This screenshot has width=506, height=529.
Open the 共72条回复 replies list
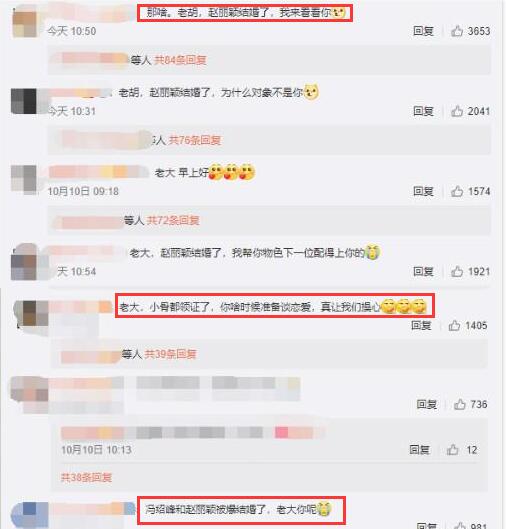point(173,221)
